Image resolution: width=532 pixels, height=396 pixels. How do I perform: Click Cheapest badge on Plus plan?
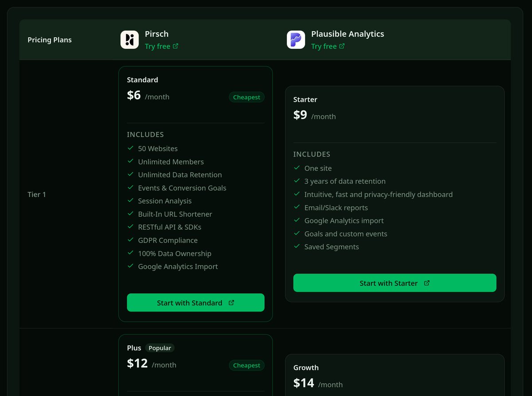click(247, 365)
